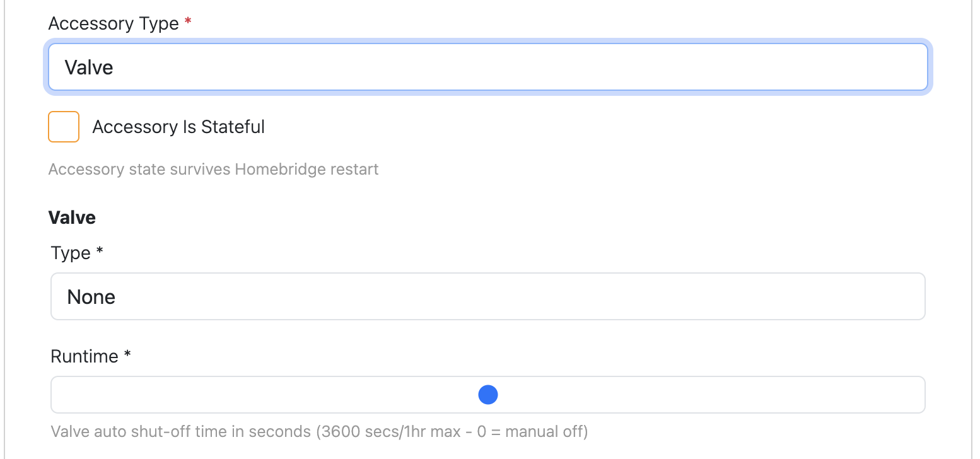Click the blue Runtime slider handle

pyautogui.click(x=488, y=395)
